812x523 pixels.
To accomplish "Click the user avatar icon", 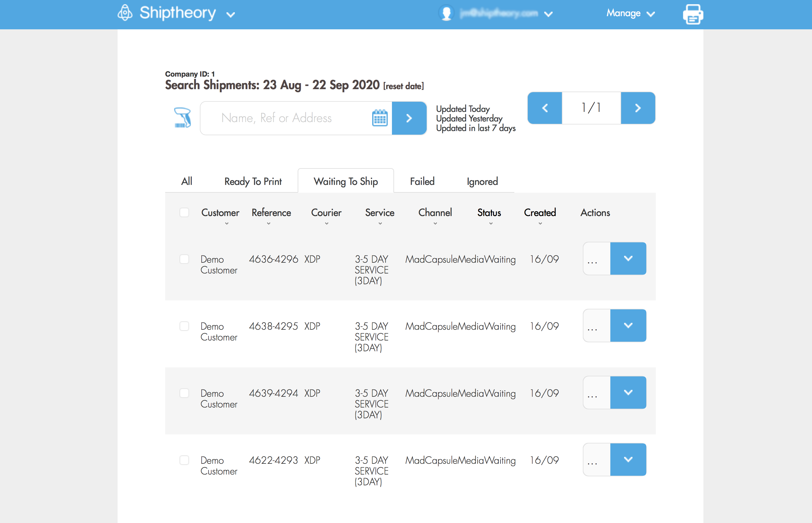I will [446, 13].
